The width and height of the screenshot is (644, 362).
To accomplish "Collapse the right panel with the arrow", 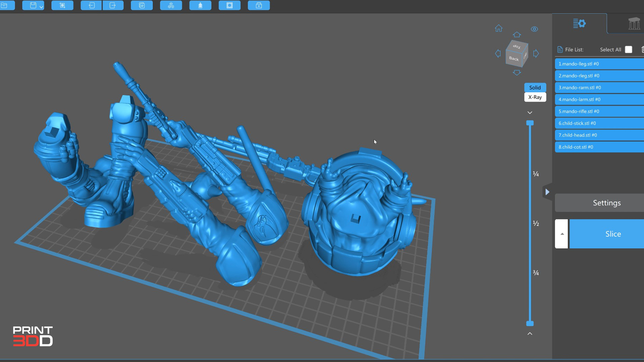I will pyautogui.click(x=547, y=192).
